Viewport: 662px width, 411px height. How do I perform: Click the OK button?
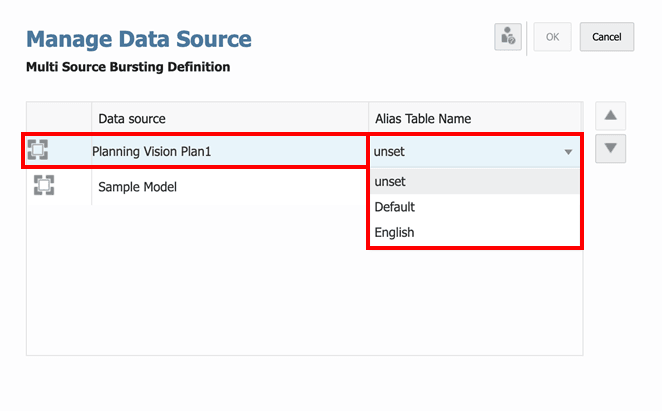(552, 37)
